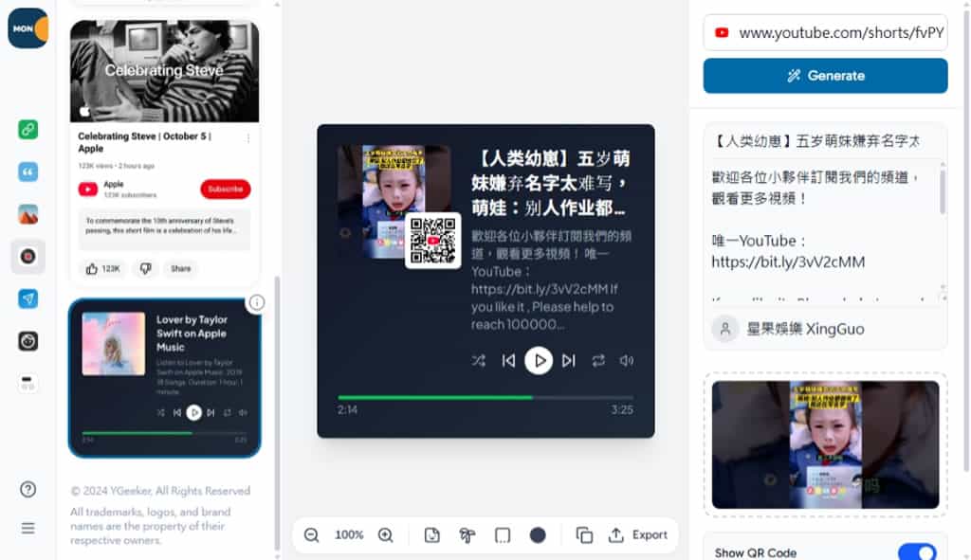
Task: Click the 2:14 elapsed time on main card
Action: coord(347,409)
